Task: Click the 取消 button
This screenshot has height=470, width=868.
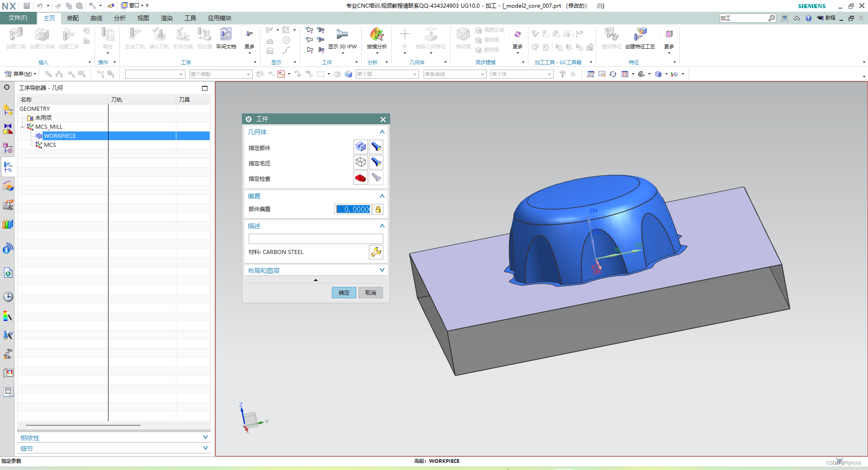Action: 371,292
